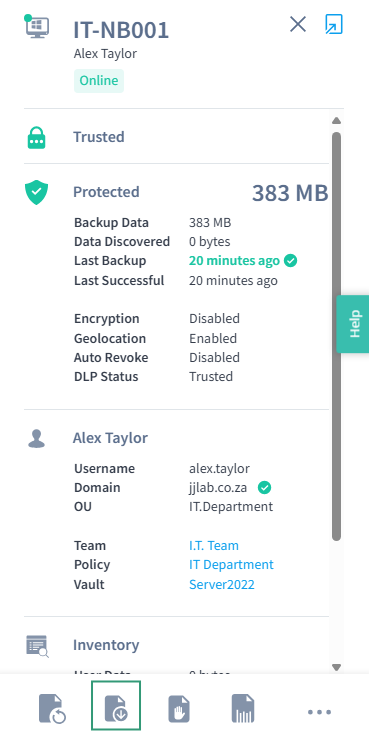Click the file with hand icon
Image resolution: width=369 pixels, height=736 pixels.
(x=179, y=709)
